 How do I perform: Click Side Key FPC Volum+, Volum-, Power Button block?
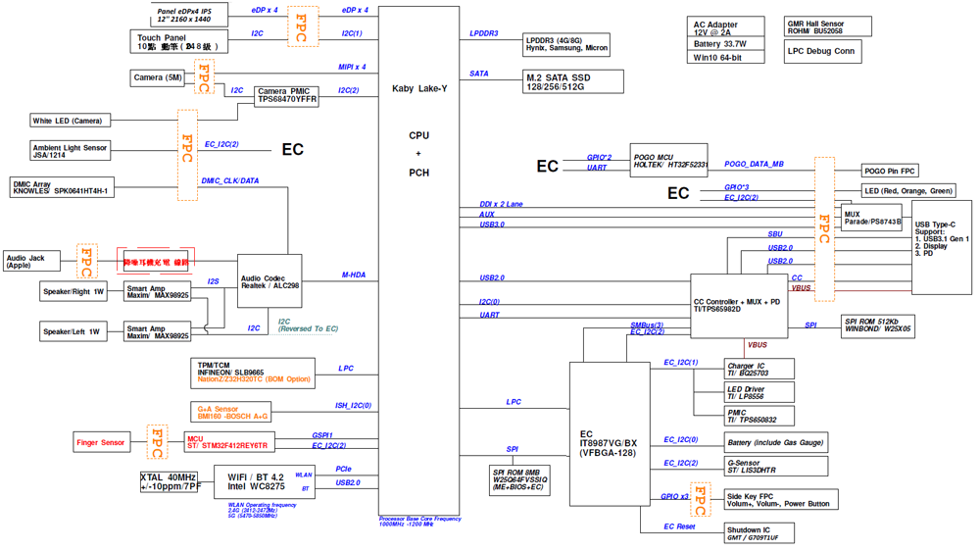pyautogui.click(x=781, y=499)
